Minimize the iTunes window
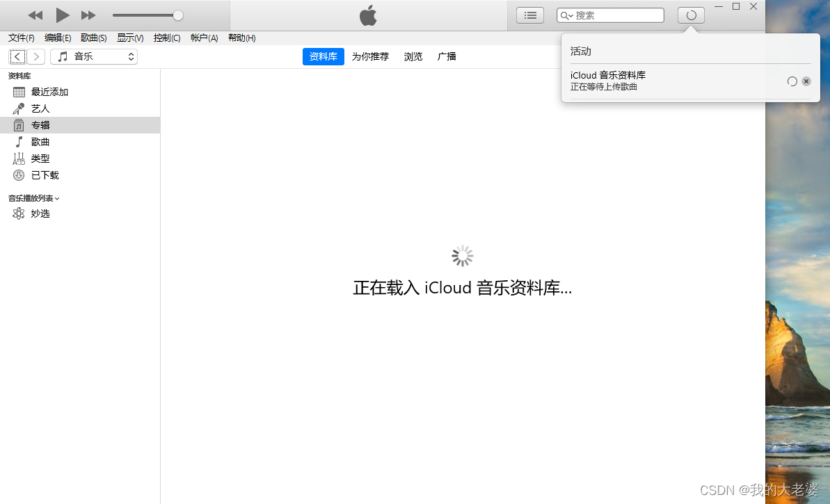Screen dimensions: 830x504 point(718,6)
